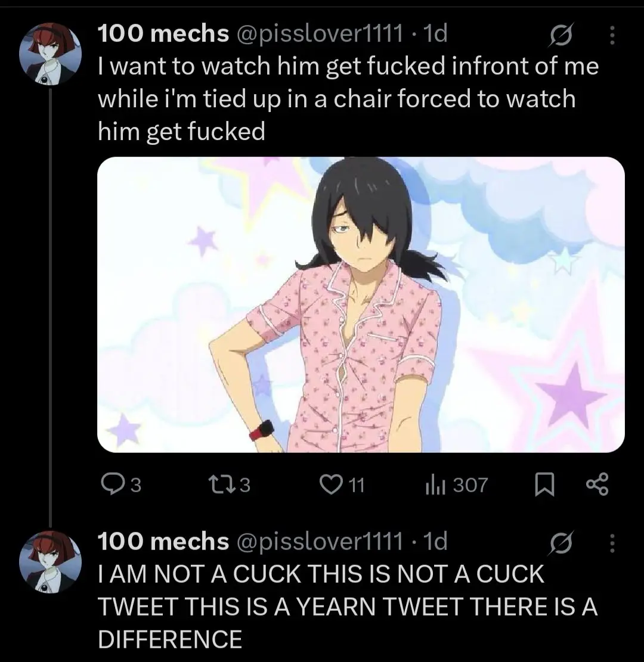This screenshot has height=662, width=644.
Task: Tap the repost icon showing 3
Action: pos(228,486)
